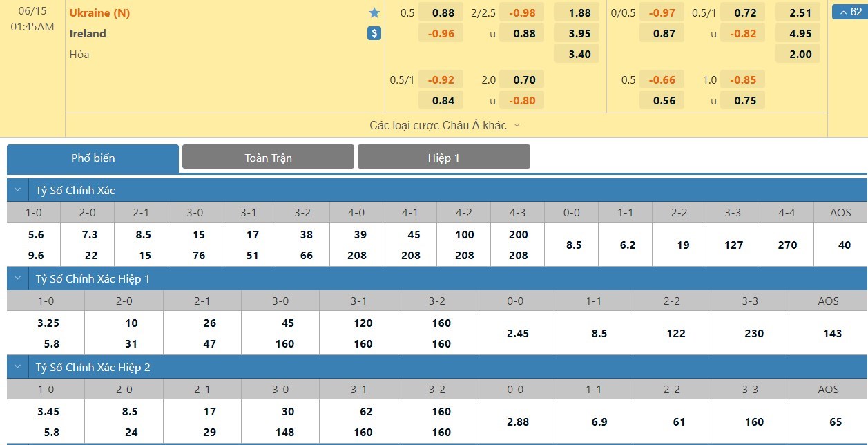The height and width of the screenshot is (445, 868).
Task: Pick the 1.88 Ukraine win odds
Action: coord(579,12)
